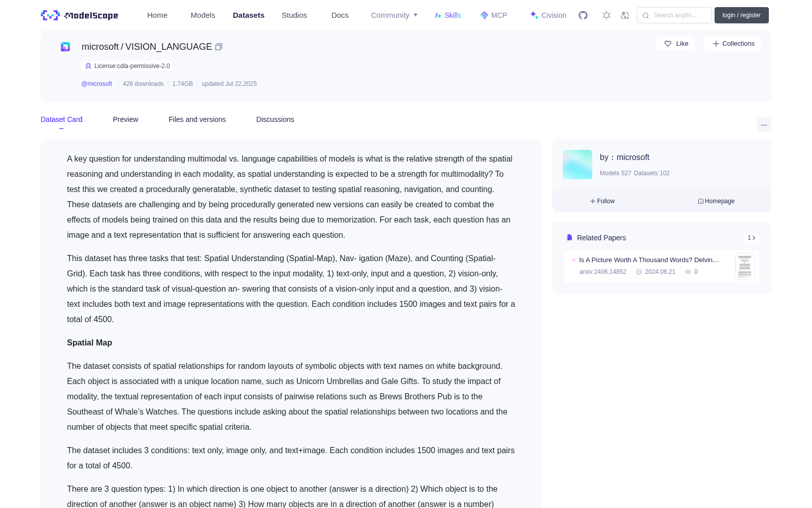The height and width of the screenshot is (508, 812).
Task: Click the License:cdla-permissive-2.0 tag
Action: 127,66
